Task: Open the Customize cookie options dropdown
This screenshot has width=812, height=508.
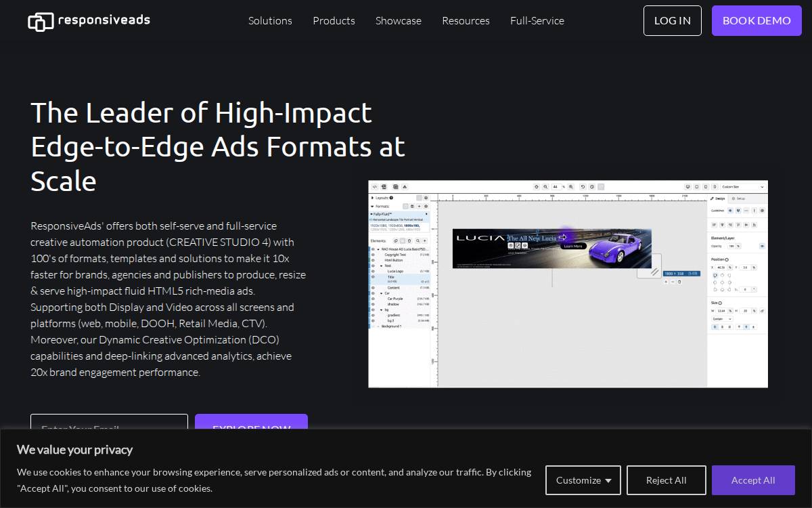Action: [583, 480]
